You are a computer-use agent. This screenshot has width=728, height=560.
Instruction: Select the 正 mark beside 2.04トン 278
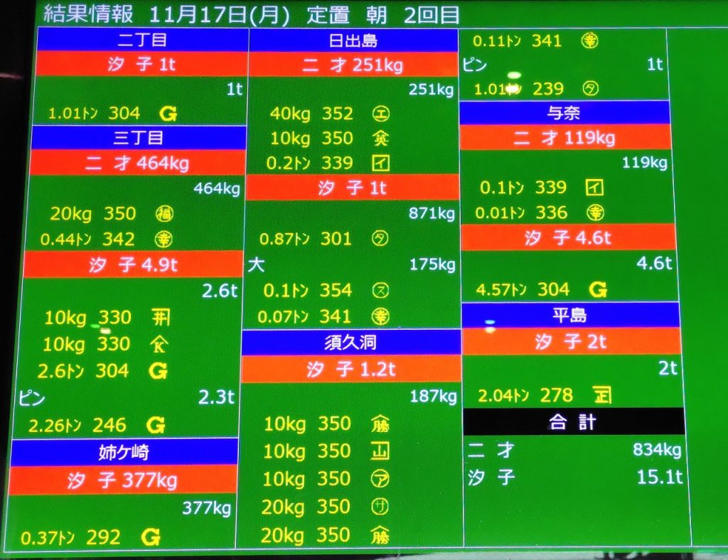click(601, 395)
